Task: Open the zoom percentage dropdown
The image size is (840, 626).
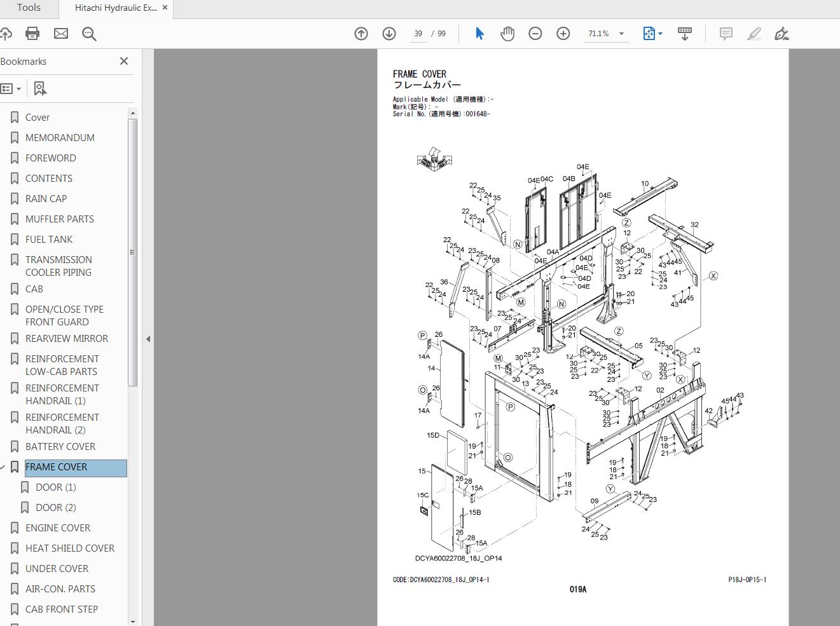Action: (x=621, y=34)
